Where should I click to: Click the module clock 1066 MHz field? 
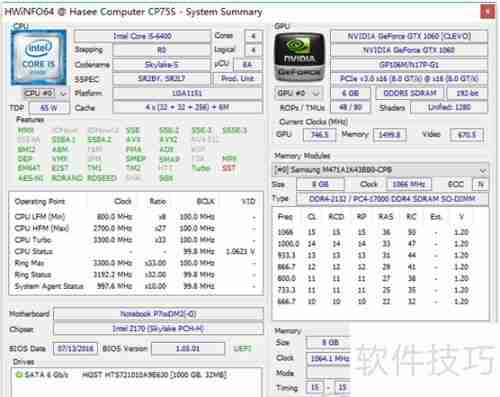409,184
